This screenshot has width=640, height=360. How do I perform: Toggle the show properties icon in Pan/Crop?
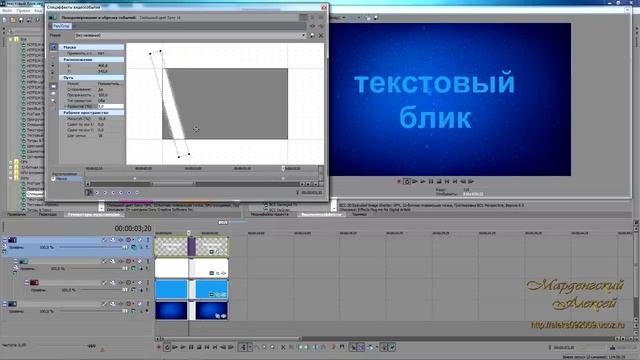click(53, 47)
